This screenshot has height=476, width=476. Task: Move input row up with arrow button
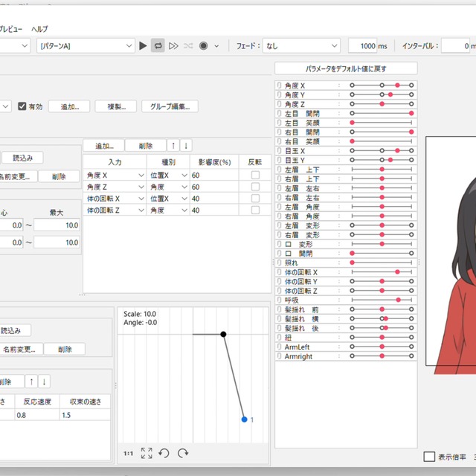pyautogui.click(x=173, y=146)
